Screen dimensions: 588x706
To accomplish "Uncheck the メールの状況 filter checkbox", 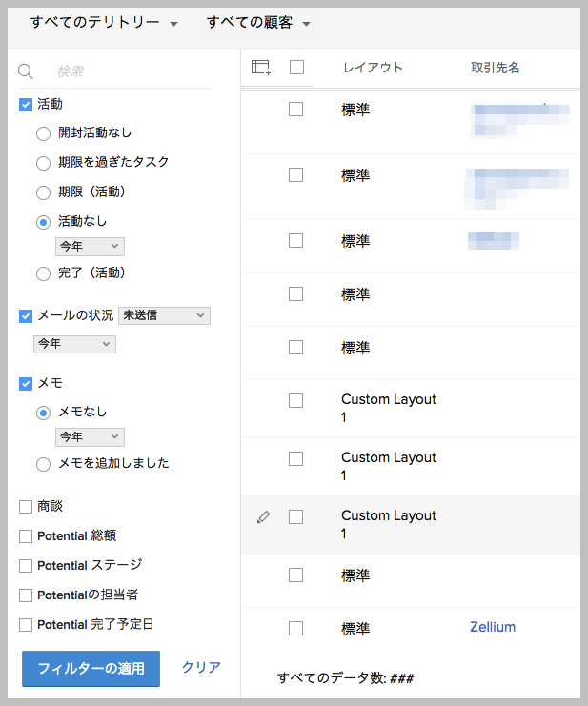I will 26,315.
